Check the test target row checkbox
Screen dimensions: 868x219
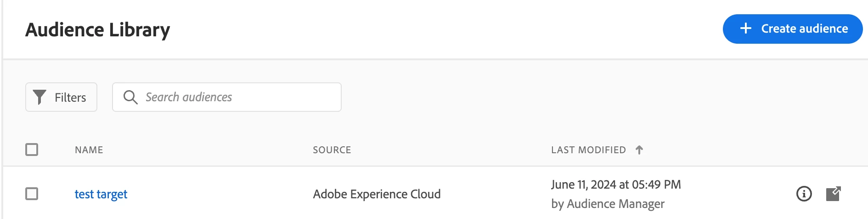[32, 194]
